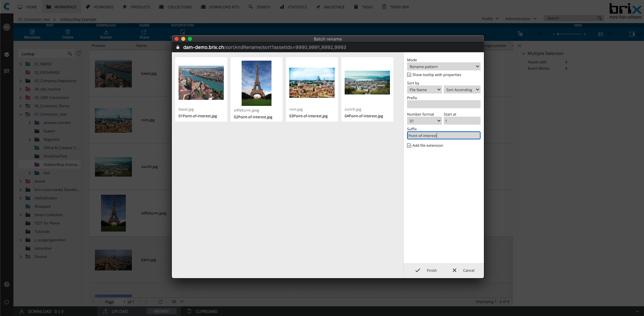
Task: Toggle Add file extension checkbox
Action: (x=409, y=145)
